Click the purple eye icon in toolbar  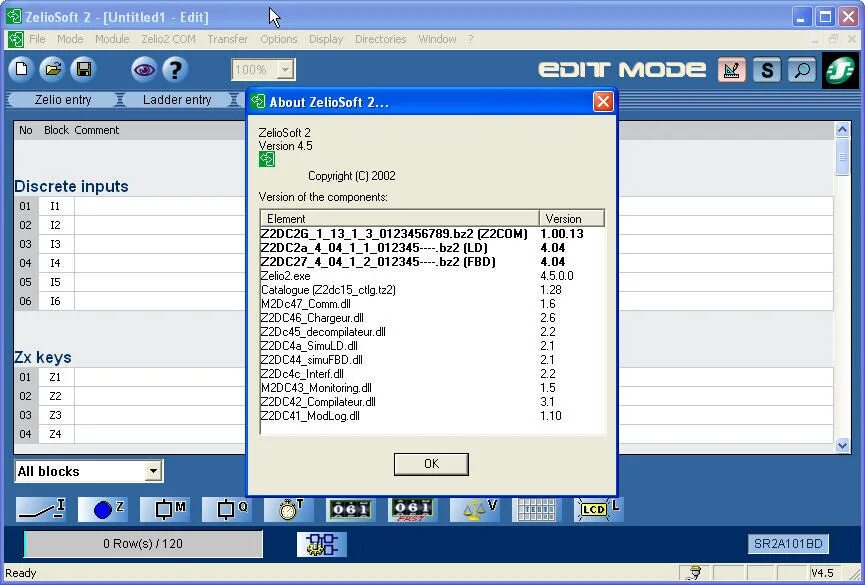[x=144, y=70]
